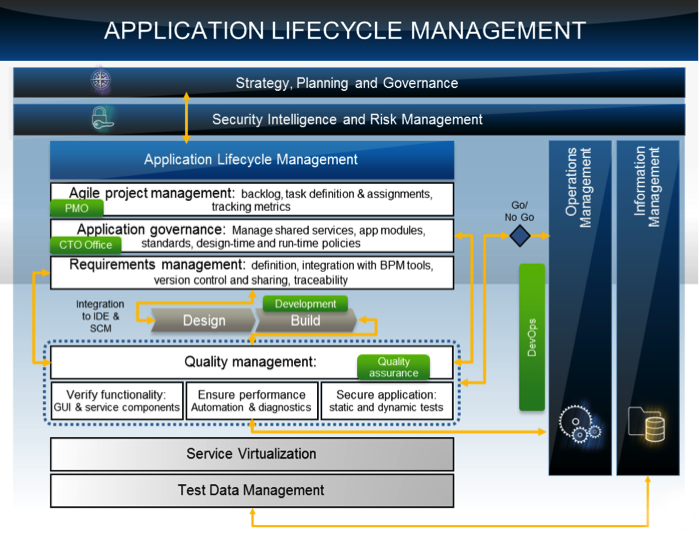Click the vertical DevOps green bar
The width and height of the screenshot is (699, 541).
click(x=532, y=337)
